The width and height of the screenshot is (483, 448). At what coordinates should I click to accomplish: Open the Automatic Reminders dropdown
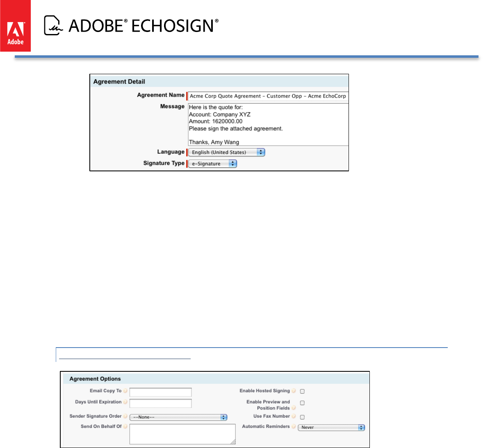pyautogui.click(x=331, y=428)
